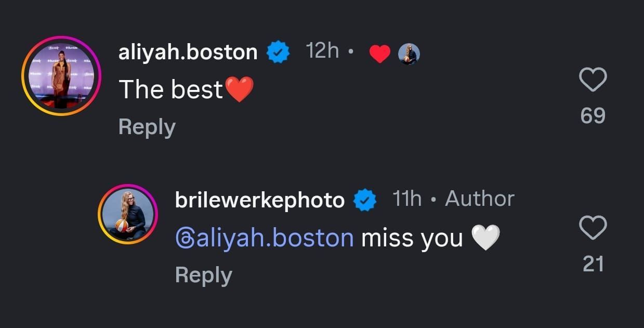Click the red heart emoji in 'The best' comment
The width and height of the screenshot is (644, 328).
click(x=238, y=88)
